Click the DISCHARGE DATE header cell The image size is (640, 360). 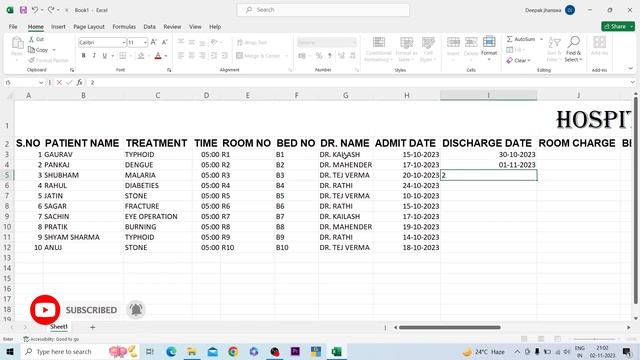point(489,143)
